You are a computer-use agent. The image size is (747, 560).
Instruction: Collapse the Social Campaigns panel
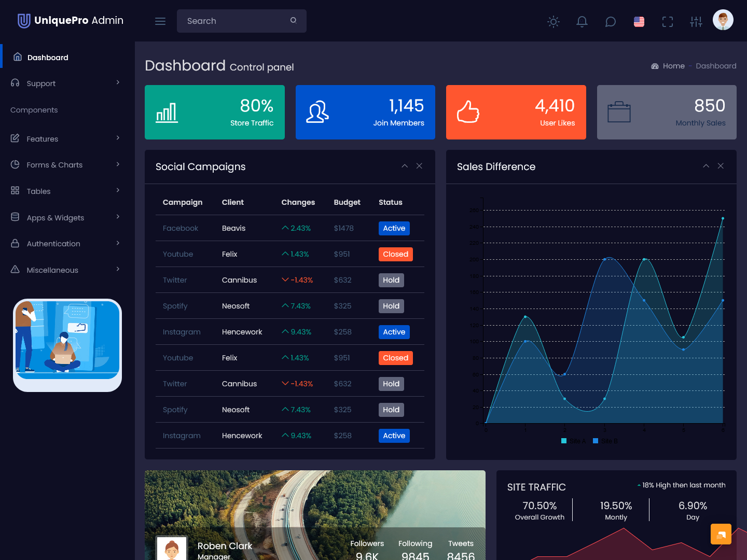coord(405,166)
